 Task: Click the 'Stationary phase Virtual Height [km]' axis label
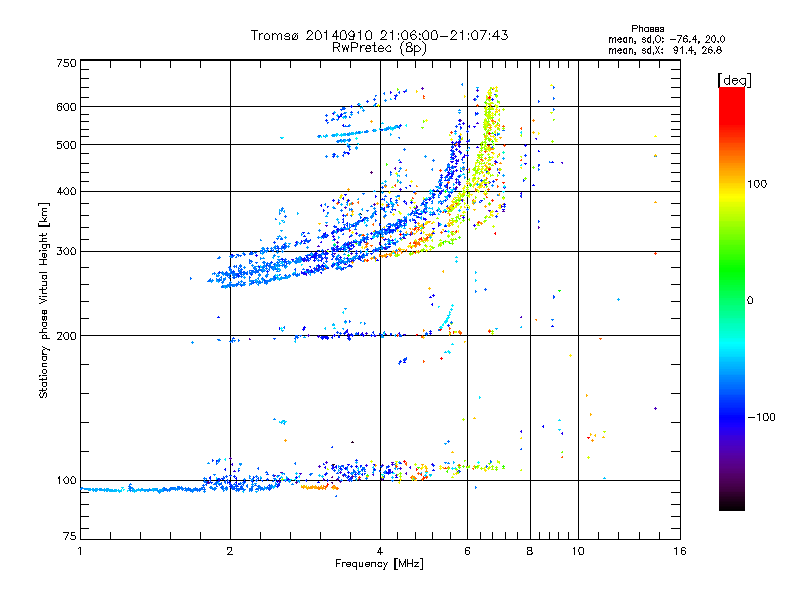pos(43,300)
